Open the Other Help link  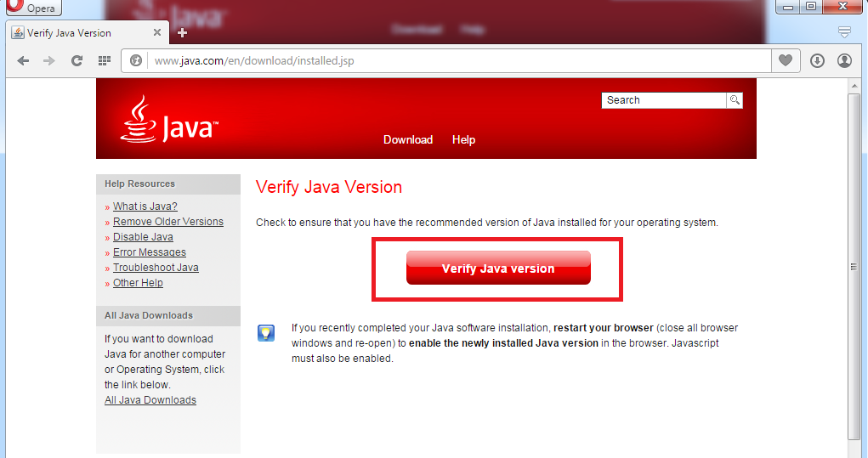pyautogui.click(x=138, y=283)
